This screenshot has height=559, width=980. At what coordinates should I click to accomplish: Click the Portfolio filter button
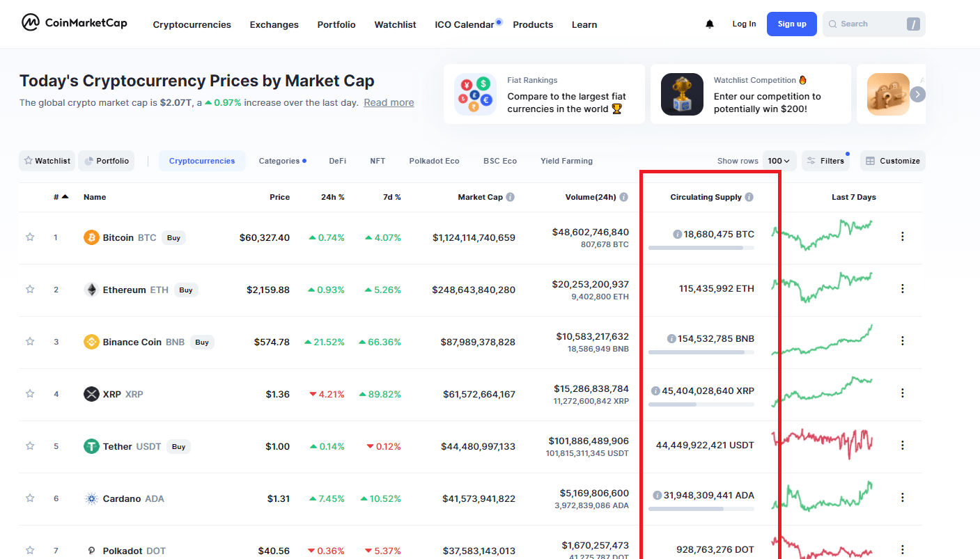pos(107,161)
